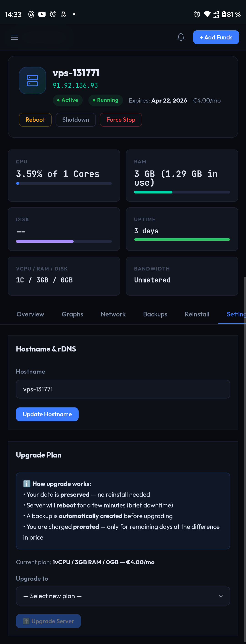Open the hamburger navigation menu

[15, 37]
